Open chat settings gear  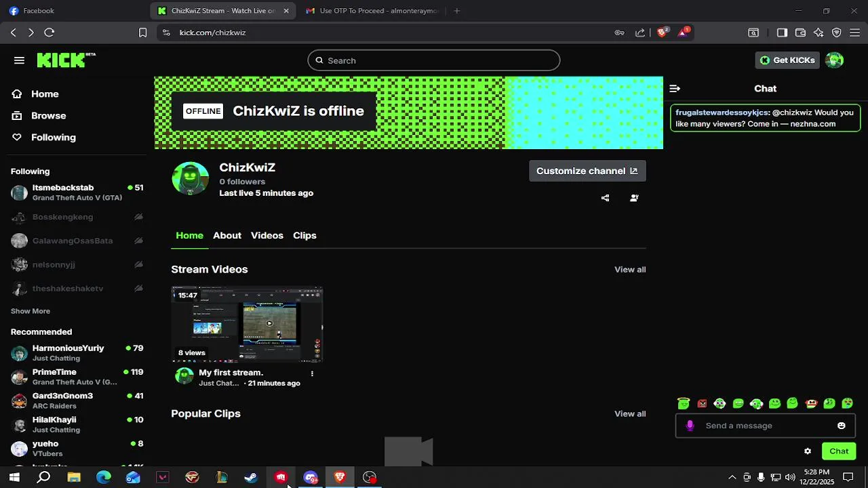pyautogui.click(x=808, y=451)
